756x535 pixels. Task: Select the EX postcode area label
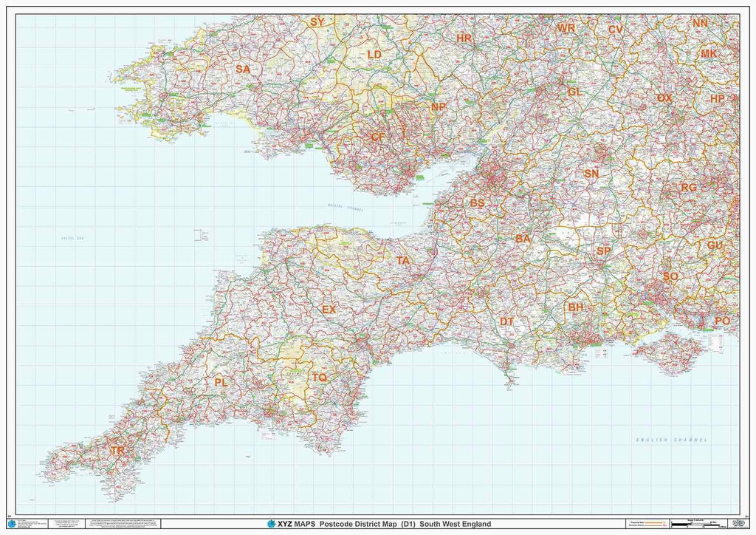[329, 309]
